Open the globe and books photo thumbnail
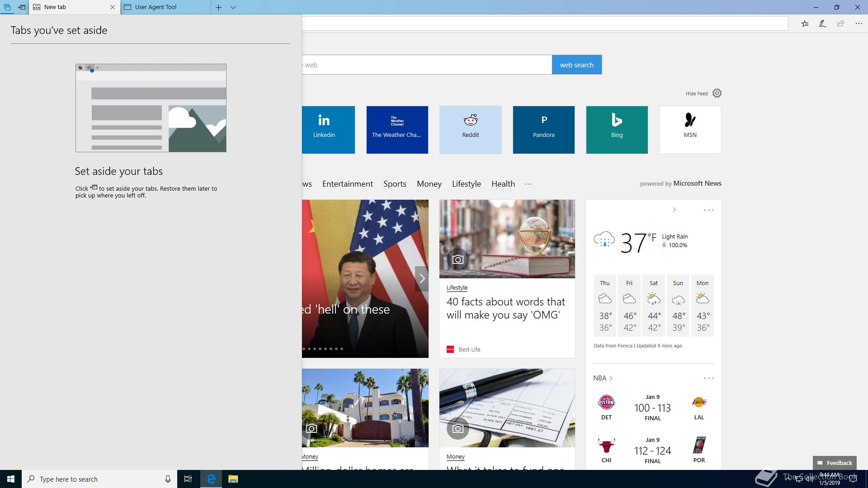 (x=507, y=239)
